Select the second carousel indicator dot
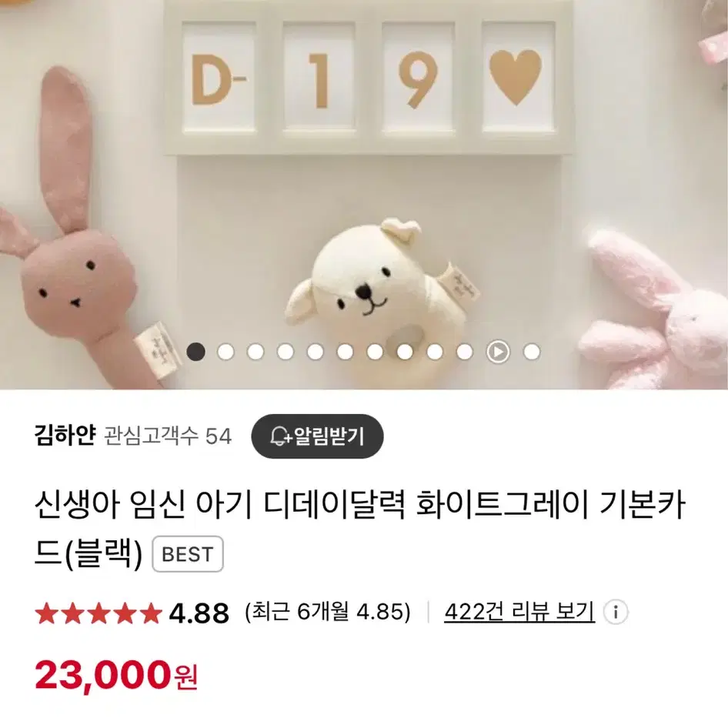 tap(225, 352)
